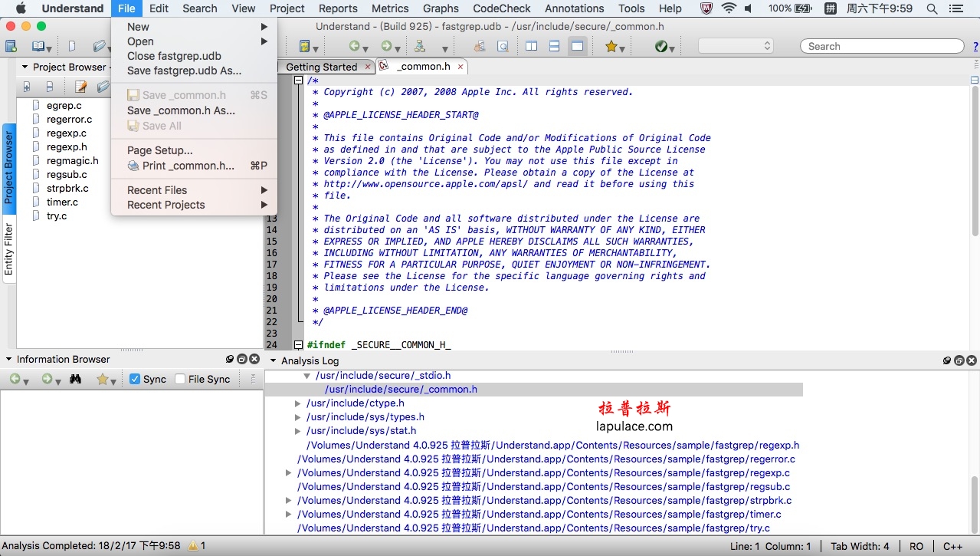Collapse the Information Browser panel triangle
The image size is (980, 556).
click(8, 359)
